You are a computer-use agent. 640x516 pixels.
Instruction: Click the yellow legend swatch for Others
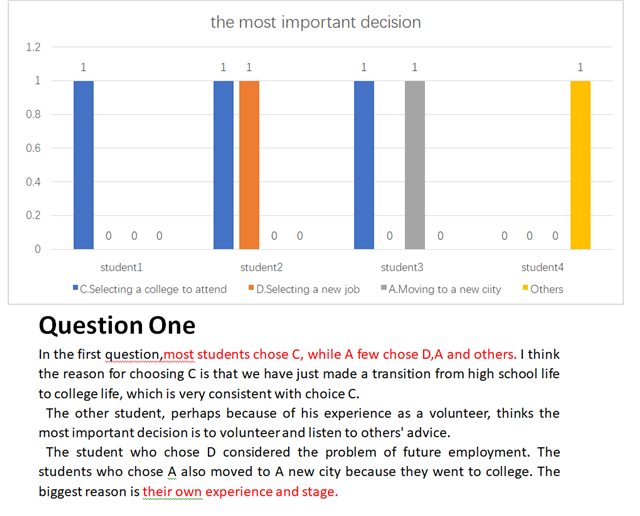pos(525,288)
